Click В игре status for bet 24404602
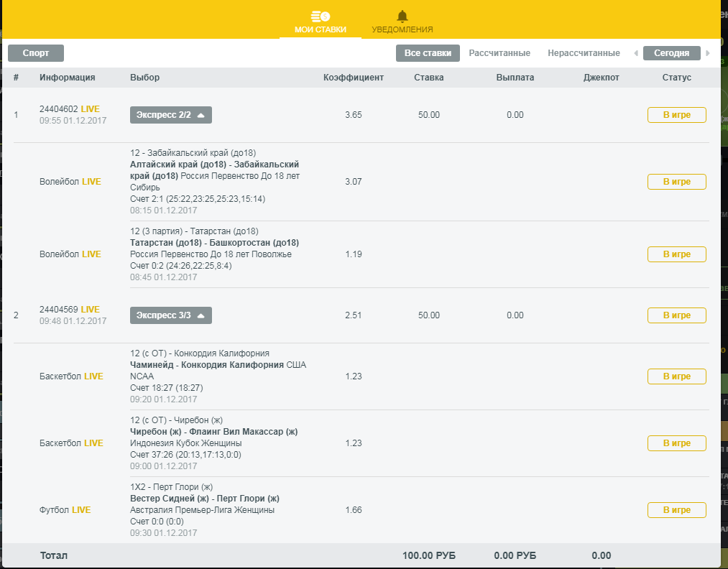Viewport: 728px width, 569px height. 676,115
